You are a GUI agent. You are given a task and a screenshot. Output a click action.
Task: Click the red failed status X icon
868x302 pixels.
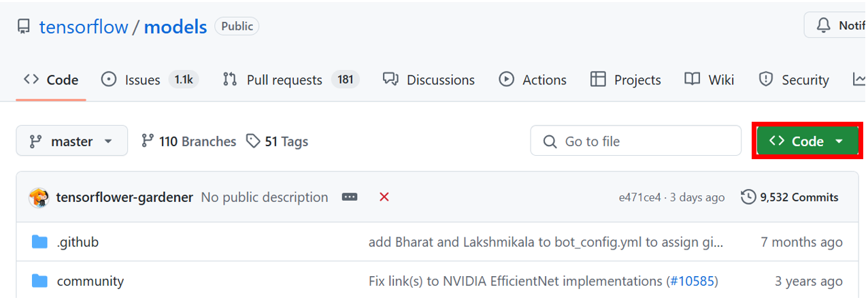tap(384, 197)
